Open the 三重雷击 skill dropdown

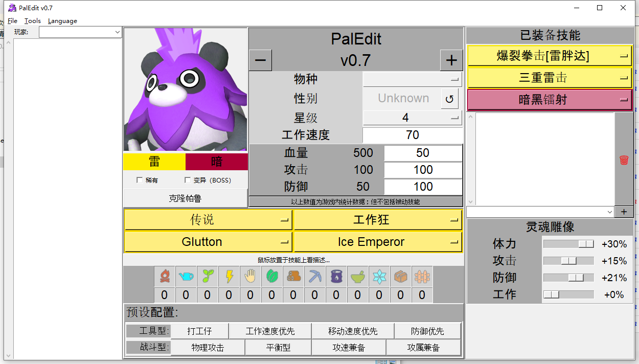click(x=550, y=78)
